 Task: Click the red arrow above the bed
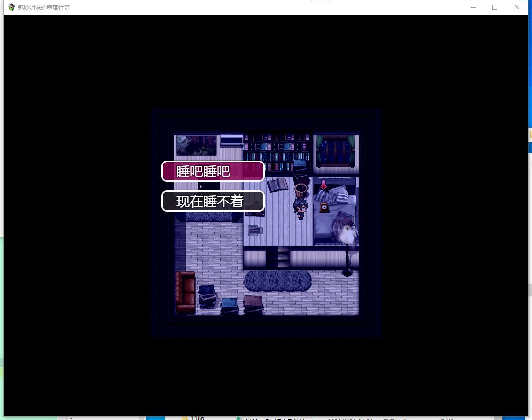point(324,184)
